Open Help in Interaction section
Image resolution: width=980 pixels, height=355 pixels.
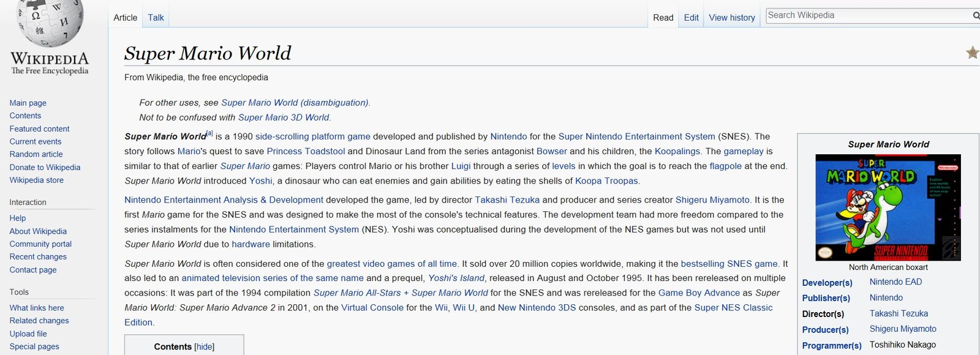click(18, 218)
